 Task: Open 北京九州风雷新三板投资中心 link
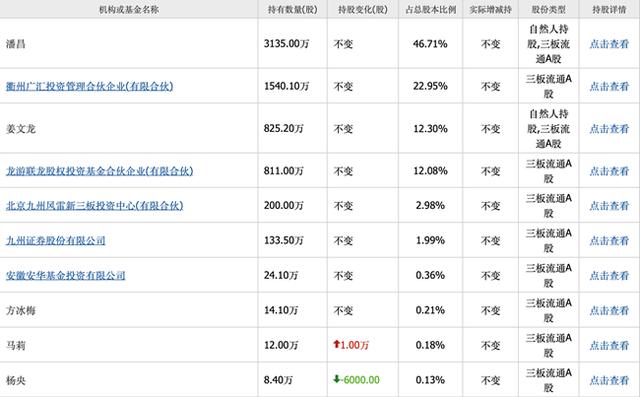[94, 206]
